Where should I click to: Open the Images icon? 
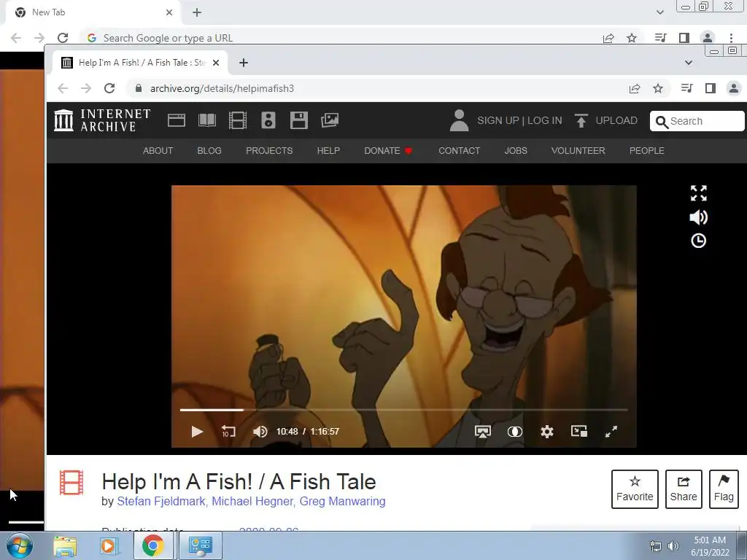click(330, 120)
